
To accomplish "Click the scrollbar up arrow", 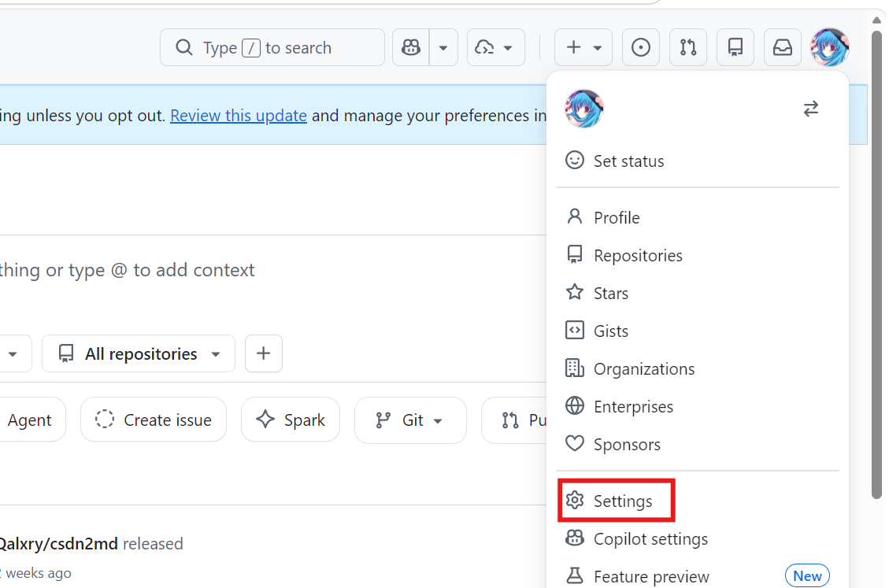I will 876,20.
